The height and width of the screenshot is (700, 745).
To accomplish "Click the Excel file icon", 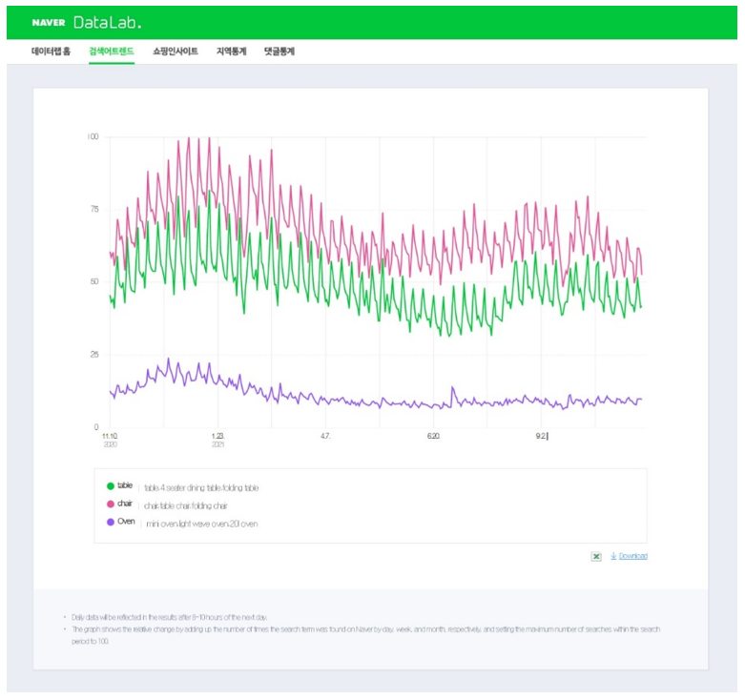I will click(596, 556).
